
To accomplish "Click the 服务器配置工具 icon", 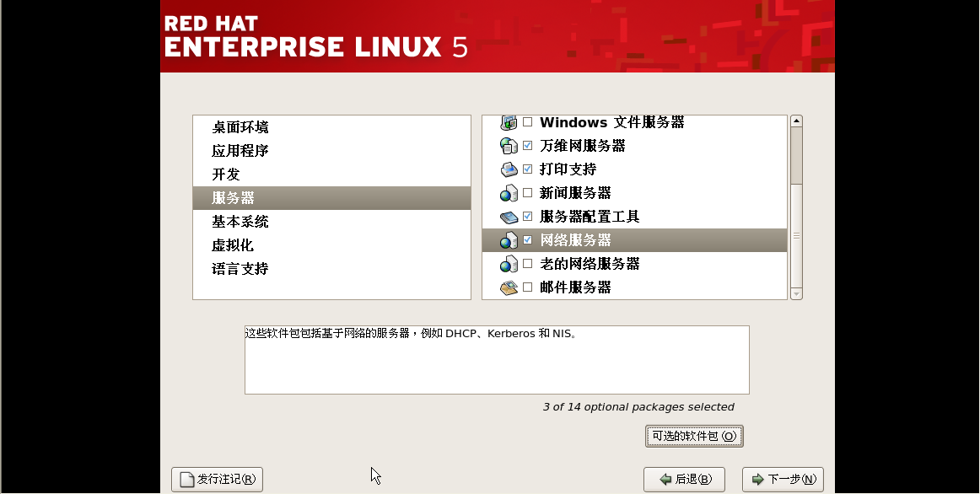I will click(509, 217).
